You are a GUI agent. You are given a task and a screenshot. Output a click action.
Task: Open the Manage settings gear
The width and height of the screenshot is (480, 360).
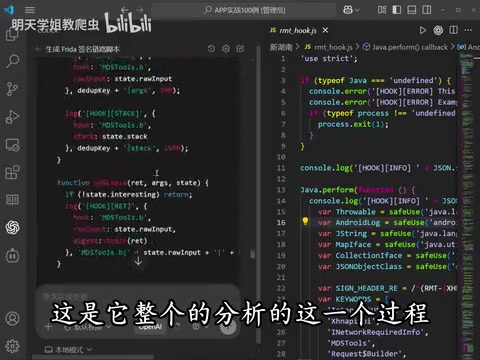[x=13, y=346]
